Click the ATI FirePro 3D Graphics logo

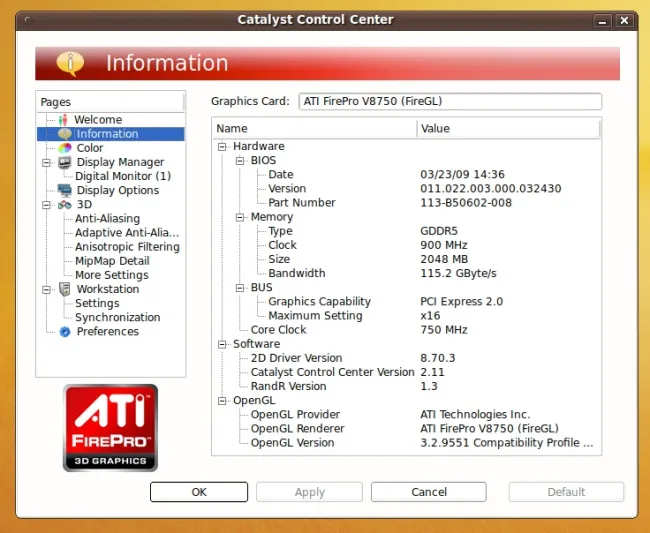[x=110, y=428]
